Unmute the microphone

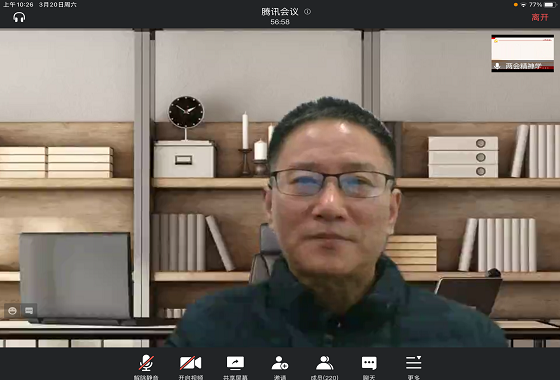[x=146, y=366]
